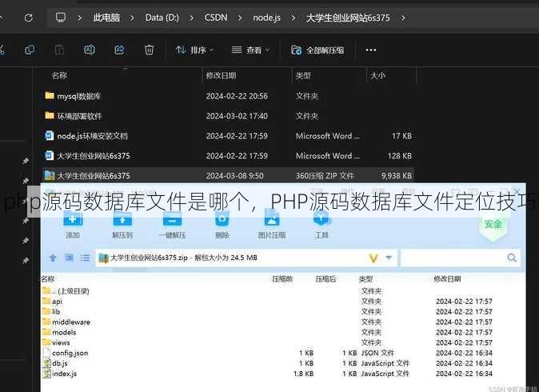Click the icon view button beside the up-arrow
Screen dimensions: 539x392
69,258
